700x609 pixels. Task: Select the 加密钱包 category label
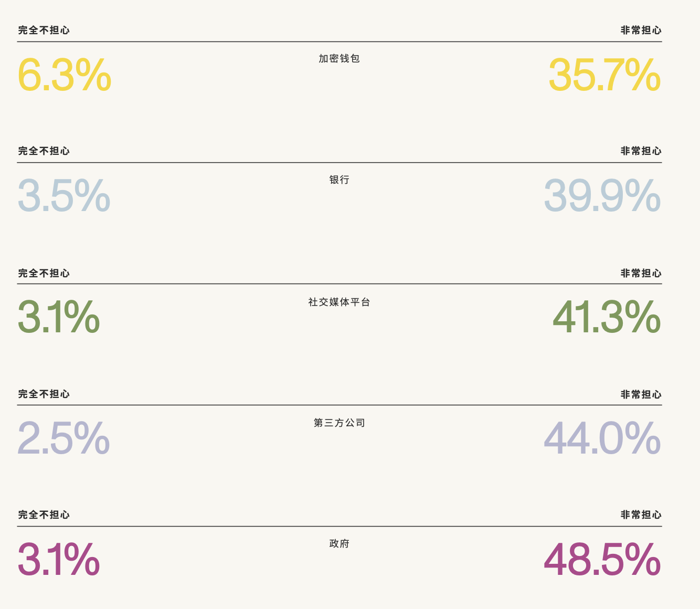(x=339, y=58)
